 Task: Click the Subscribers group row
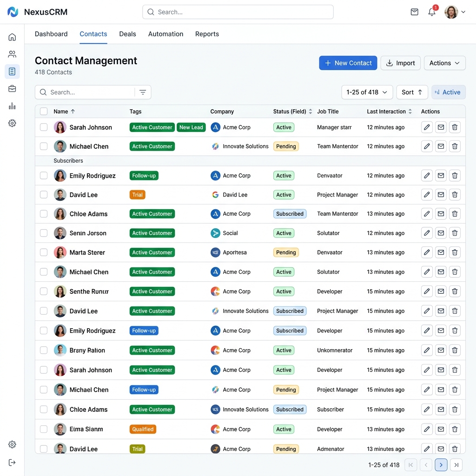(x=250, y=160)
